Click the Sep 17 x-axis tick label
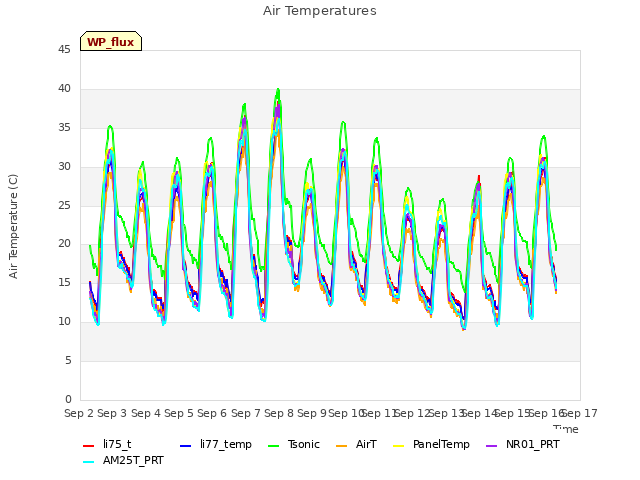Image resolution: width=640 pixels, height=480 pixels. point(580,413)
